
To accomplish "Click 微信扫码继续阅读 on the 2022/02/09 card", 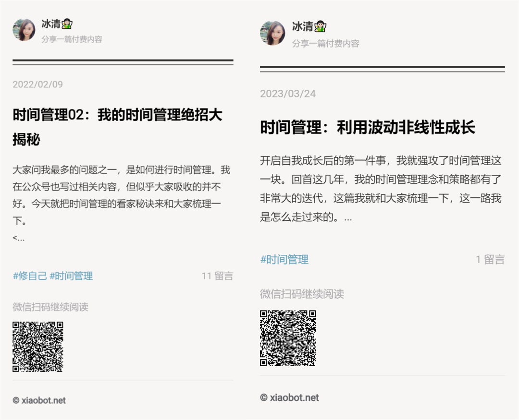I will click(50, 307).
